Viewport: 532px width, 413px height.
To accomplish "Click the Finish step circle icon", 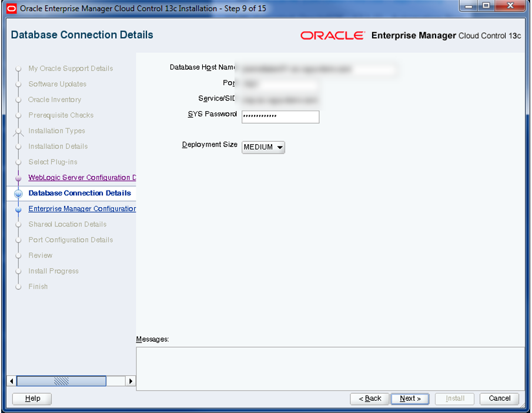I will (x=18, y=287).
